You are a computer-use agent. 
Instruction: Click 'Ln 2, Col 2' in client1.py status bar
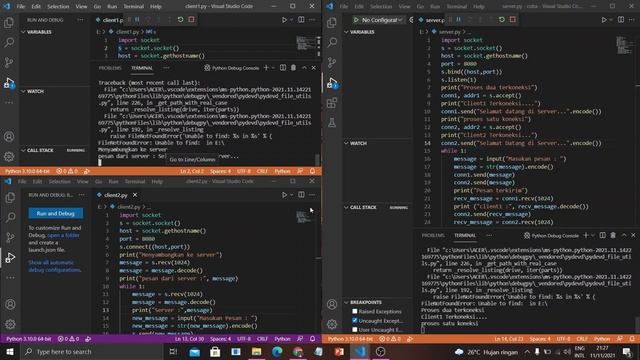192,171
